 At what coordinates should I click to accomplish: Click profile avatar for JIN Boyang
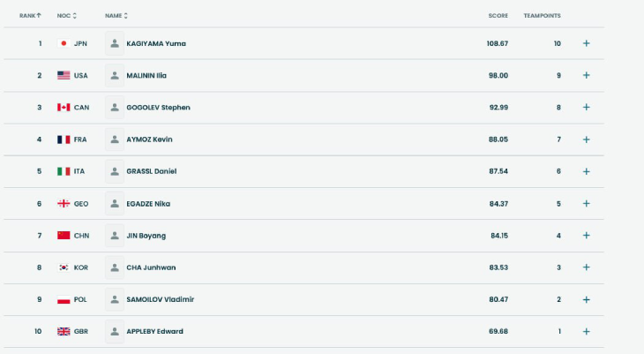pyautogui.click(x=115, y=236)
